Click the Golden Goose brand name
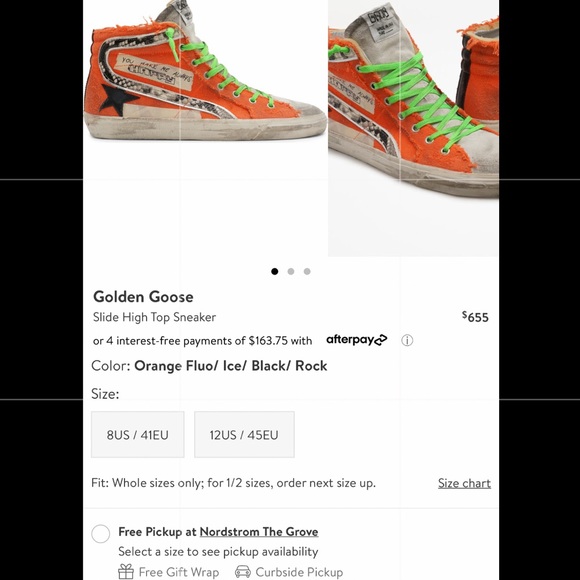Viewport: 580px width, 580px height. pos(143,297)
